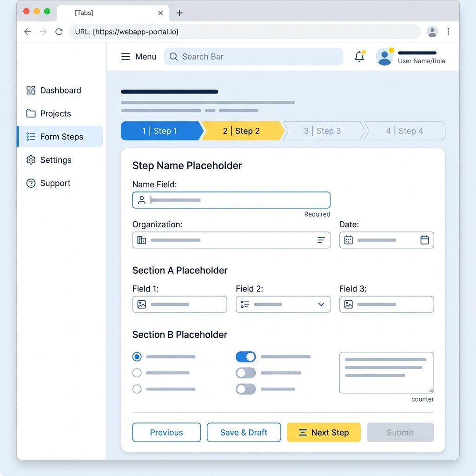
Task: Click User Name/Role in header
Action: tap(421, 61)
